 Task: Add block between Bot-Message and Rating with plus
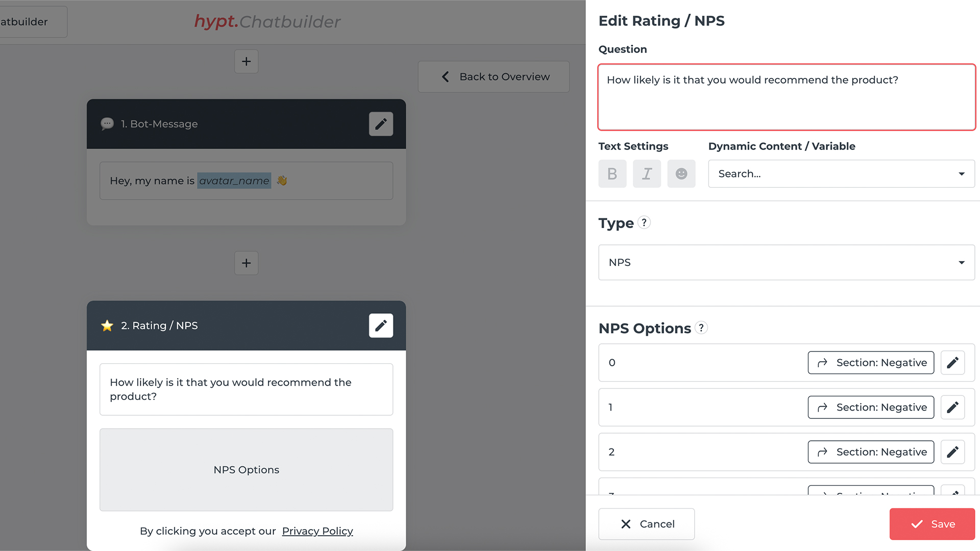pyautogui.click(x=246, y=263)
